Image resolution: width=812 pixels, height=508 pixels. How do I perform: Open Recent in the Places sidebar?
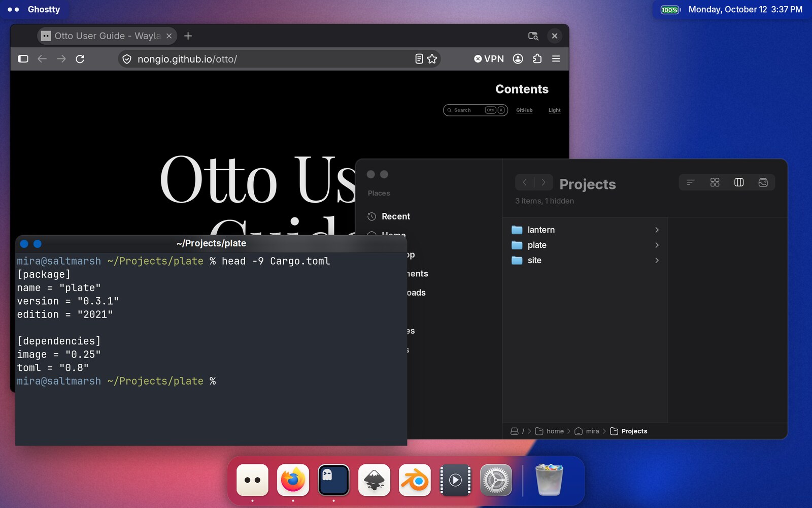[396, 216]
